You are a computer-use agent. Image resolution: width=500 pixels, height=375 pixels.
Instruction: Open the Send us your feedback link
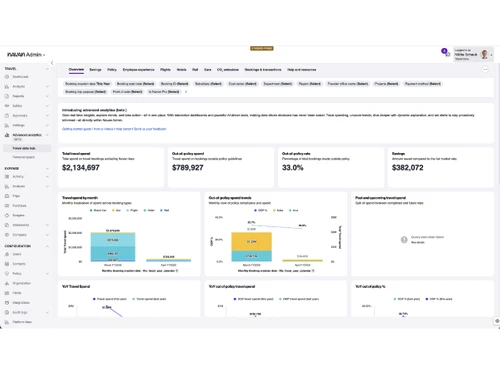(x=150, y=129)
